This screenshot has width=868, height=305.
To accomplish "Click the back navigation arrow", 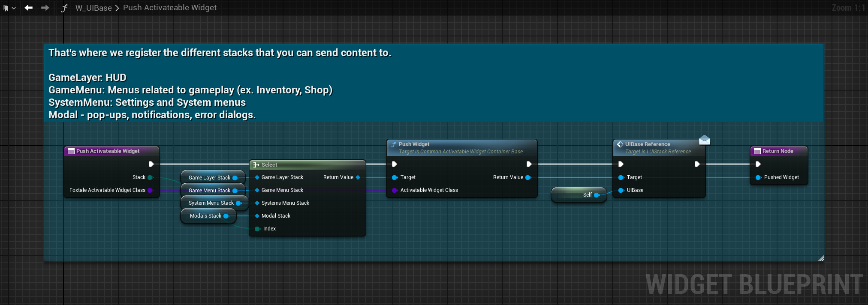I will click(x=29, y=8).
